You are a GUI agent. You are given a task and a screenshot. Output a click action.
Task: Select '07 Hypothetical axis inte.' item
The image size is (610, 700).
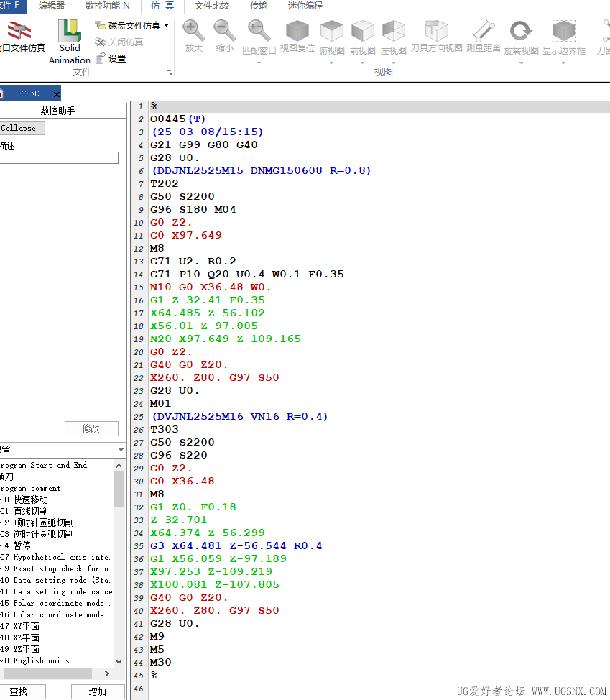pos(55,557)
